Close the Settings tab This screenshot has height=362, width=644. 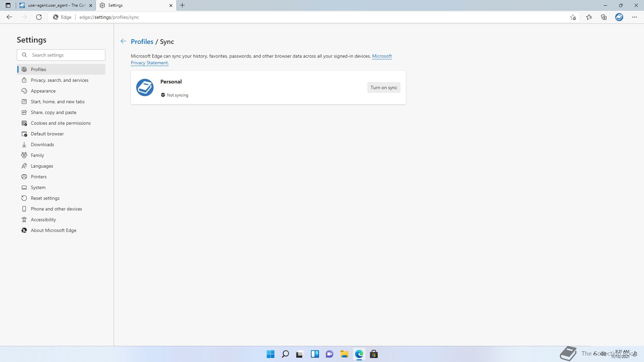tap(171, 5)
